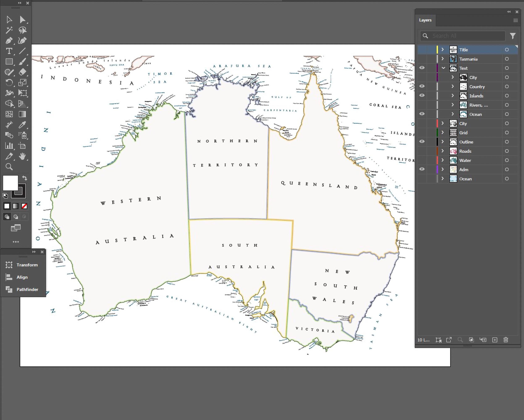Expand the Roads layer
Viewport: 524px width, 420px height.
click(443, 151)
